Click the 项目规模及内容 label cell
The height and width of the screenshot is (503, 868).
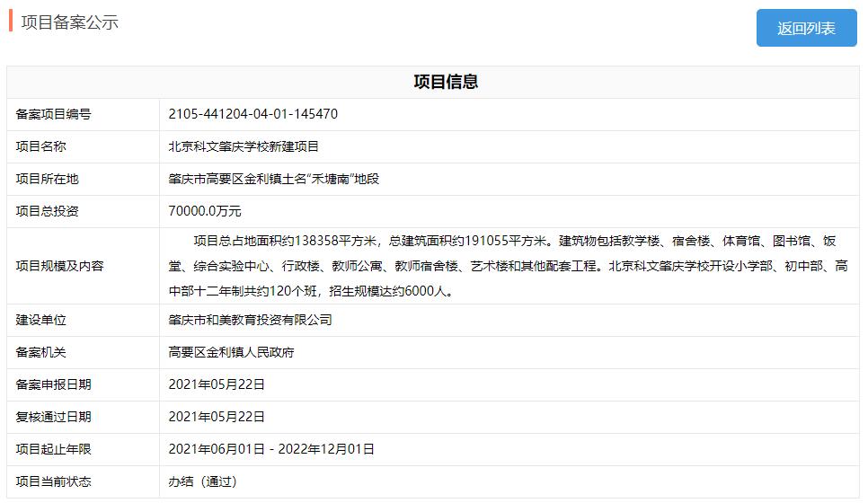[83, 266]
